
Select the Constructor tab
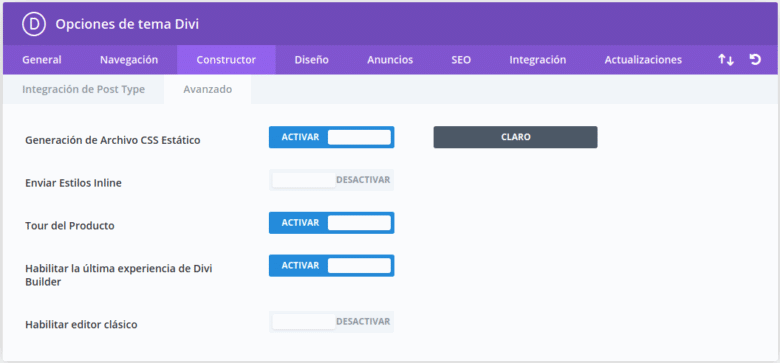pyautogui.click(x=226, y=60)
